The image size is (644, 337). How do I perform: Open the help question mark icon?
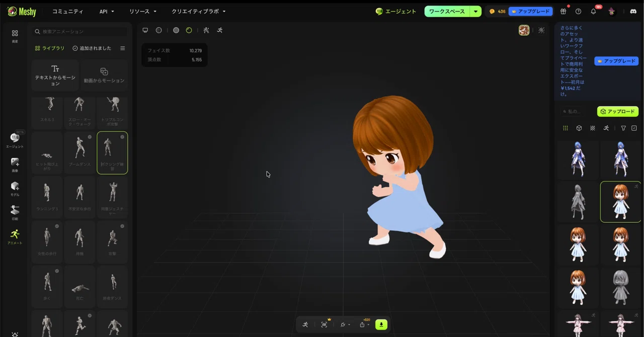[x=578, y=11]
